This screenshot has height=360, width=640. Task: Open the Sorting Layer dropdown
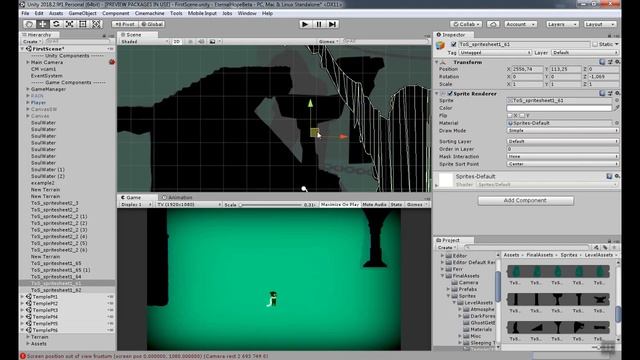562,141
